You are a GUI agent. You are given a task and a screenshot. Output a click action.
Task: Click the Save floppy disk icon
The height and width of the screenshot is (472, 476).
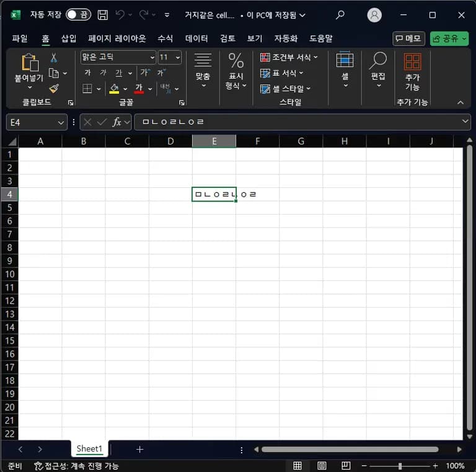pos(103,15)
